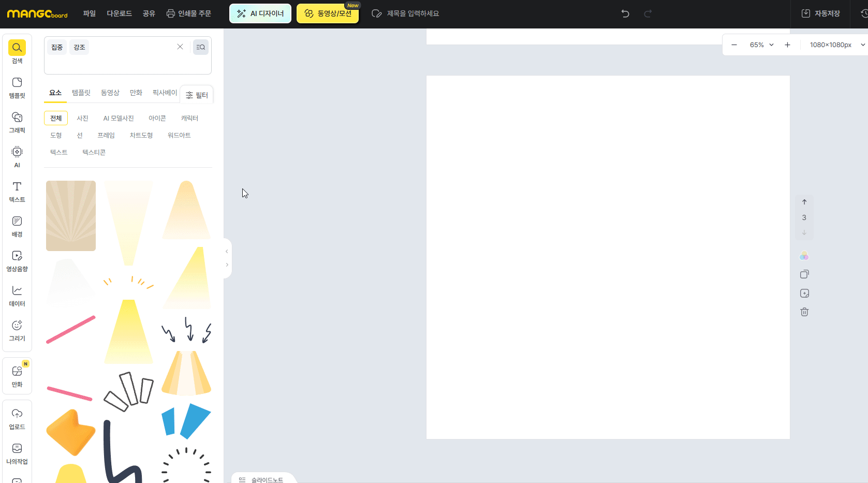Delete the page with trash icon
The width and height of the screenshot is (868, 483).
(x=804, y=312)
